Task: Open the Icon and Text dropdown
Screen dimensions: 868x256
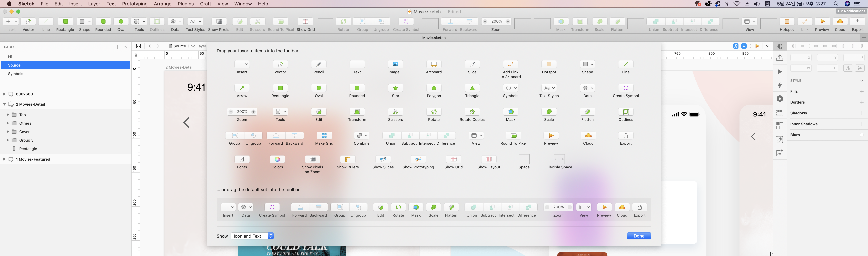Action: 252,236
